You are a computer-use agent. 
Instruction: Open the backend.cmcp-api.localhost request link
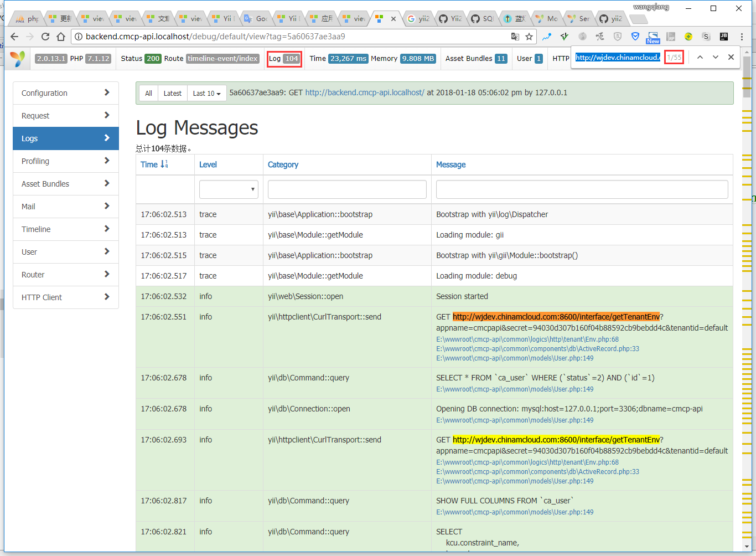point(364,92)
